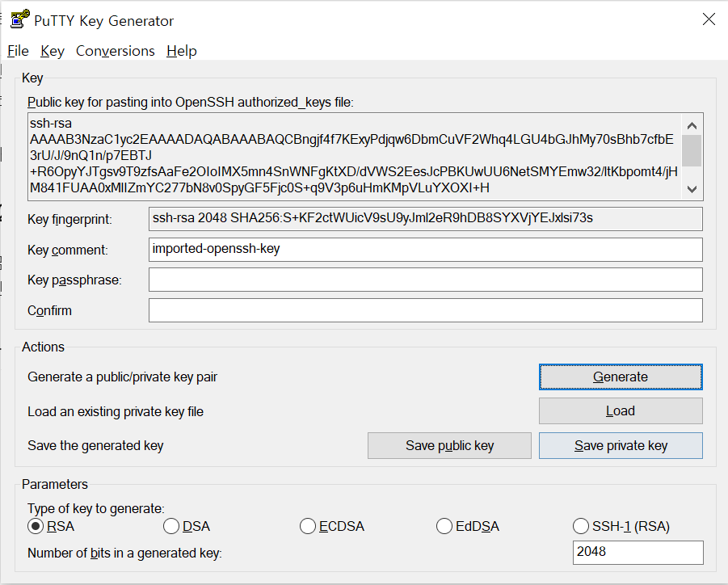The width and height of the screenshot is (728, 585).
Task: Click 'Generate a public/private key pair' label
Action: tap(122, 377)
